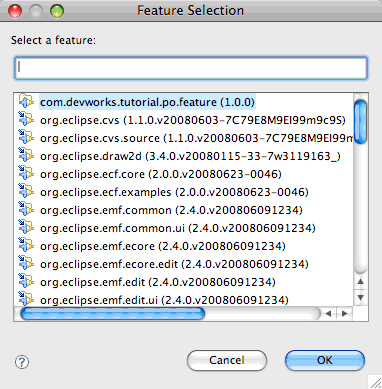Select org.eclipse.cvs (1.1.0.v20080603 entry
This screenshot has height=389, width=382.
tap(193, 120)
